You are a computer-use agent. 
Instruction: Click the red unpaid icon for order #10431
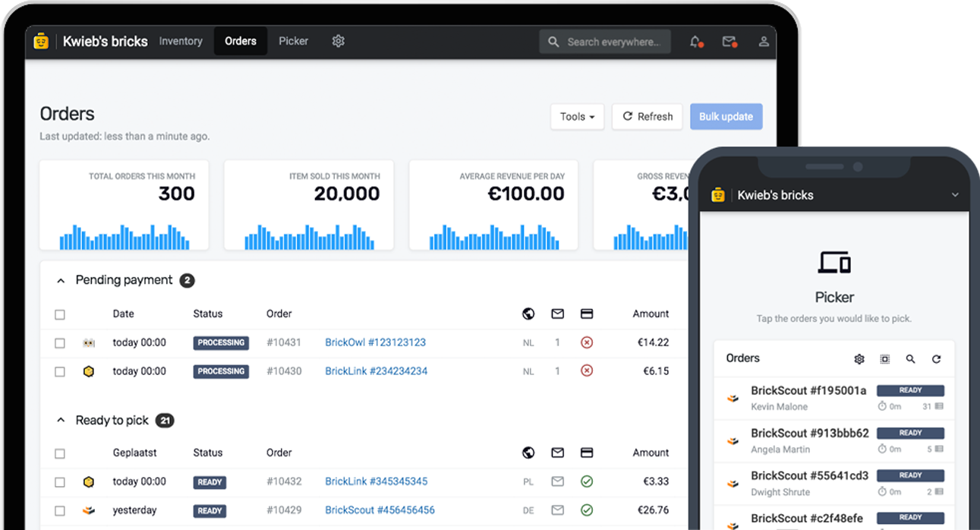pyautogui.click(x=586, y=342)
